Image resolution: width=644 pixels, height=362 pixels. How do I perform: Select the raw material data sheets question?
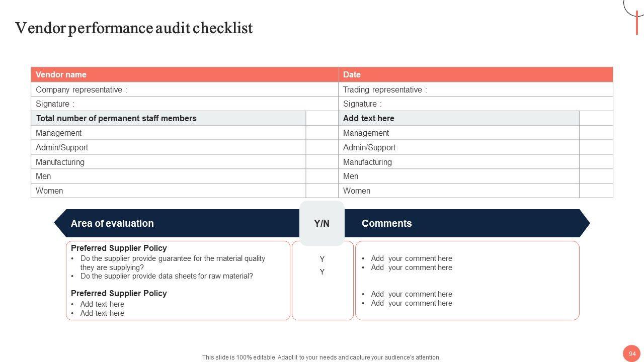[167, 276]
